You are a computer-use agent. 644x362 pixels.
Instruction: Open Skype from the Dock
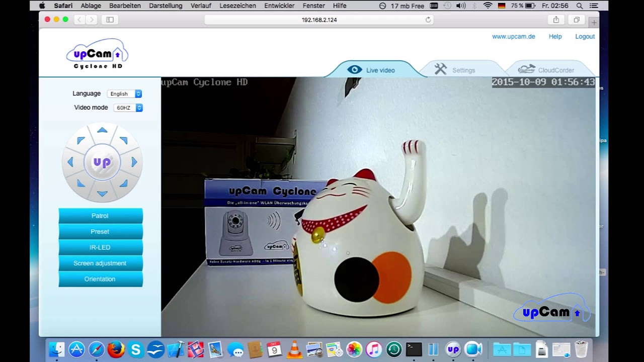[x=136, y=349]
